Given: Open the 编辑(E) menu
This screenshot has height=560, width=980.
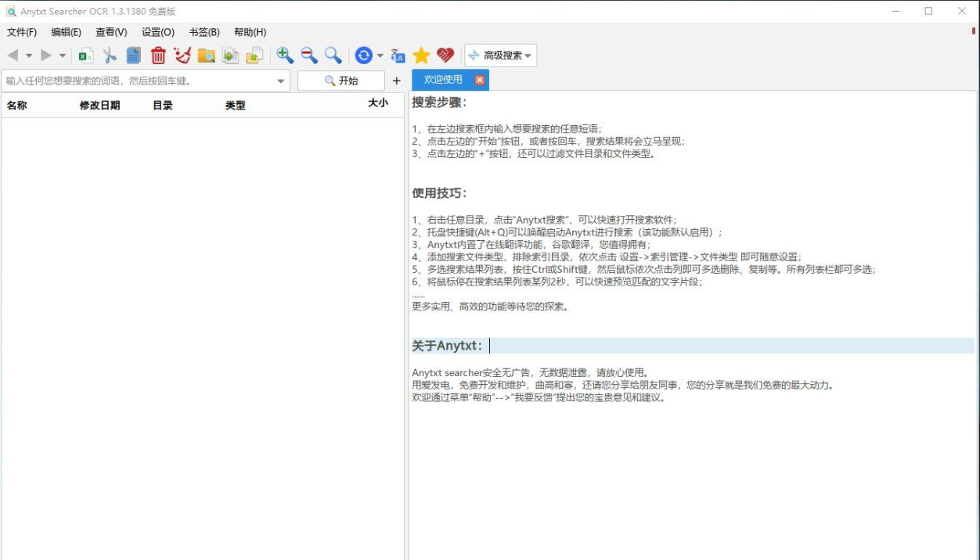Looking at the screenshot, I should click(67, 32).
